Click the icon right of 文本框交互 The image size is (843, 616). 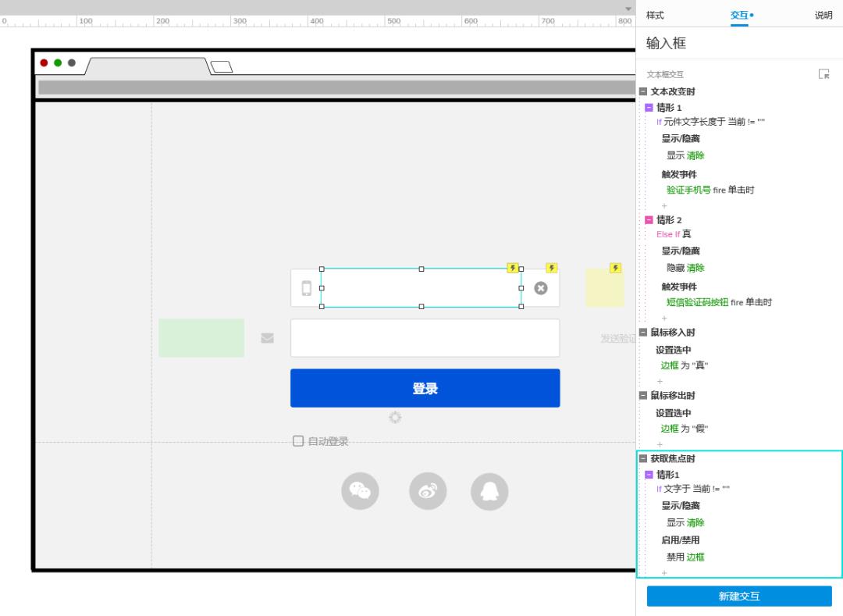[x=823, y=74]
